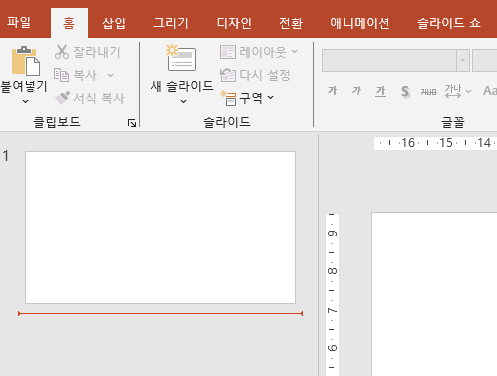Open the character spacing dropdown chevron
497x376 pixels.
point(468,91)
